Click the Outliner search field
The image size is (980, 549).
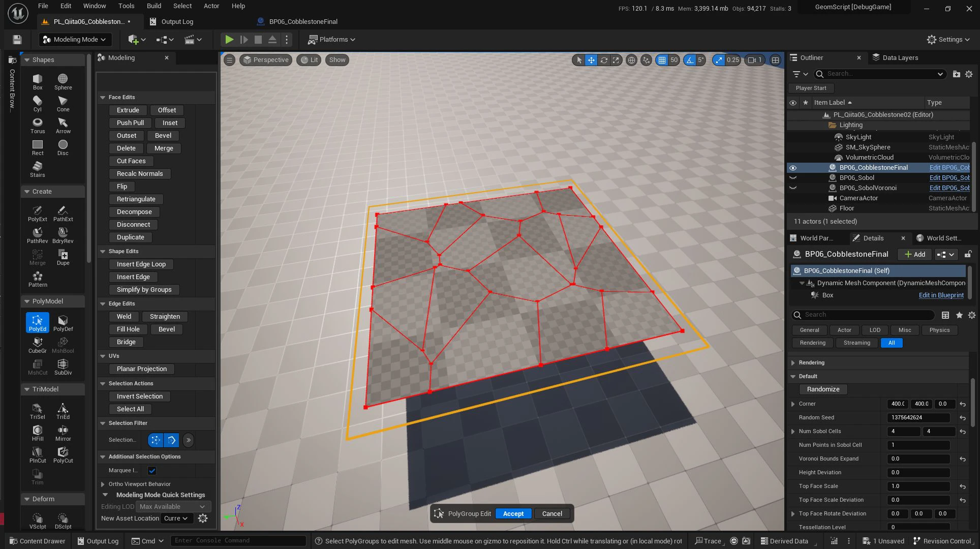880,74
